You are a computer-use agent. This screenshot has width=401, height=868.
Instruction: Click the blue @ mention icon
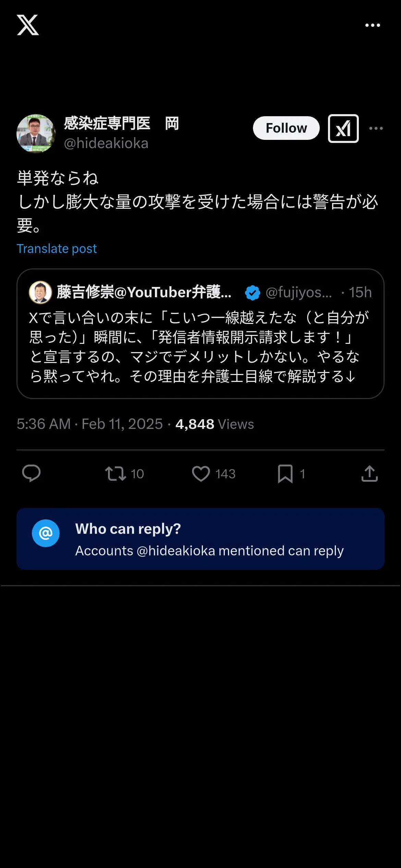46,533
